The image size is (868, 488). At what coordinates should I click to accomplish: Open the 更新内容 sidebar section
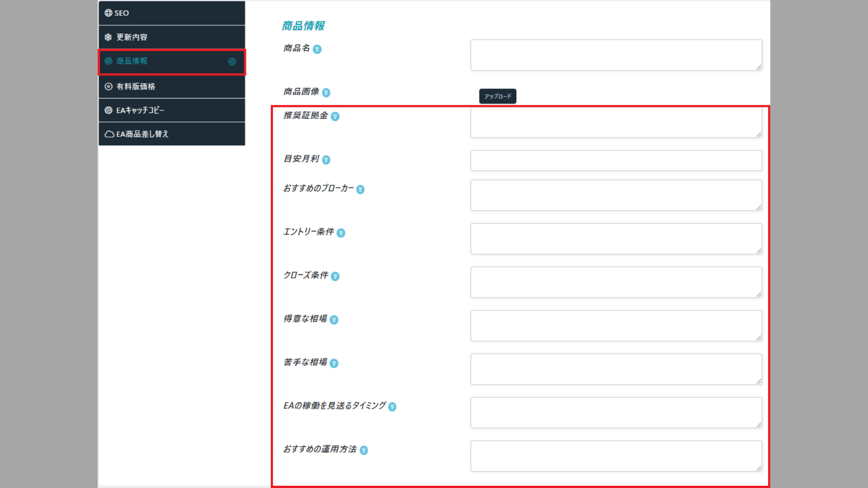pos(172,37)
